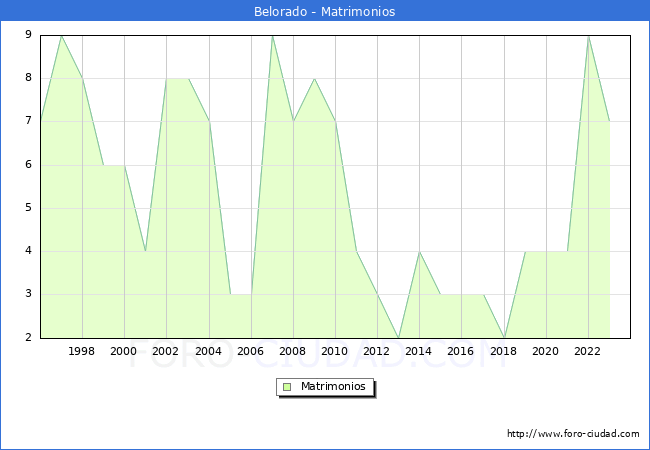The height and width of the screenshot is (450, 650).
Task: Click the 2016 year label
Action: click(460, 351)
